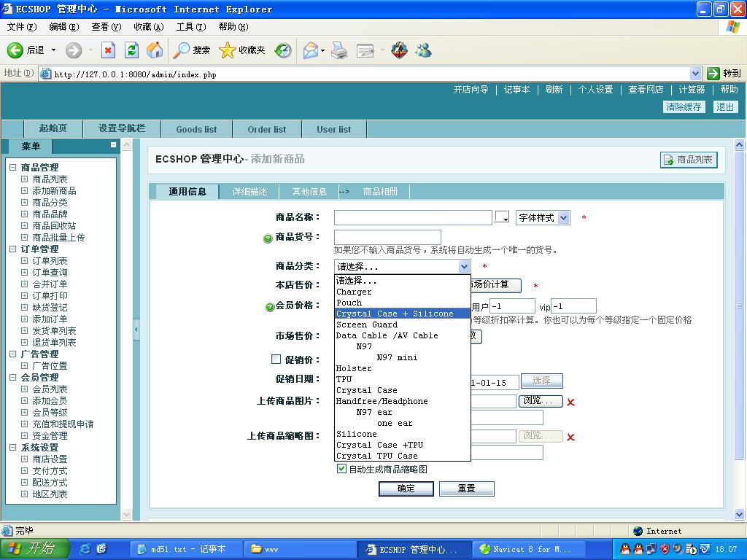Open 订单查询 in sidebar tree

point(50,273)
